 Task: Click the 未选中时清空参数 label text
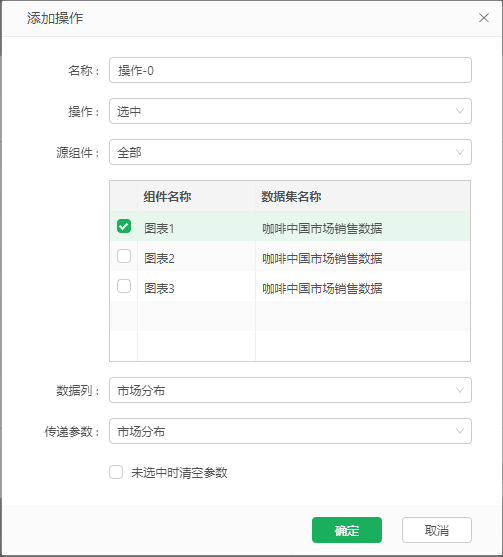pos(179,473)
